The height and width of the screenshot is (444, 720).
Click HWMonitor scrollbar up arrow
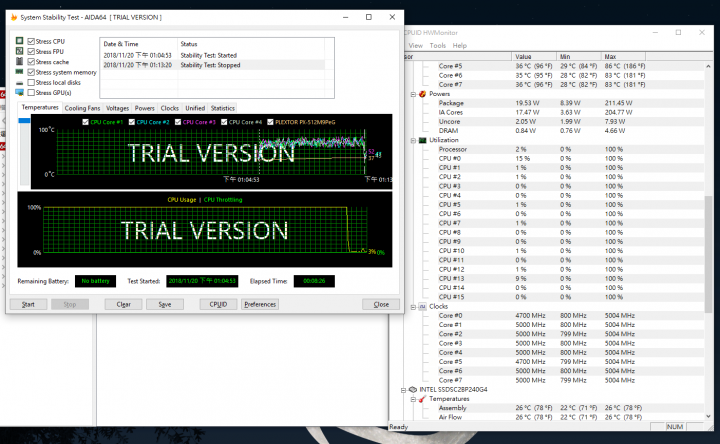coord(709,67)
